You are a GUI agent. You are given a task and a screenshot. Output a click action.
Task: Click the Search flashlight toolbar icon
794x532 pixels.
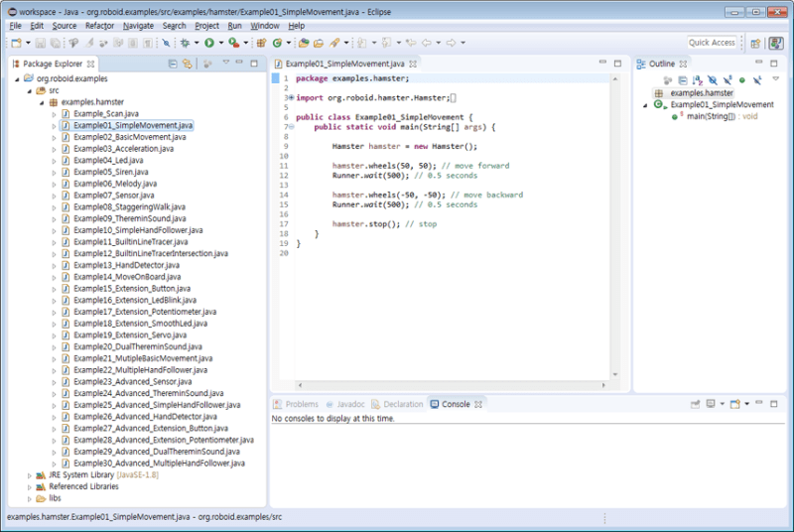point(334,43)
